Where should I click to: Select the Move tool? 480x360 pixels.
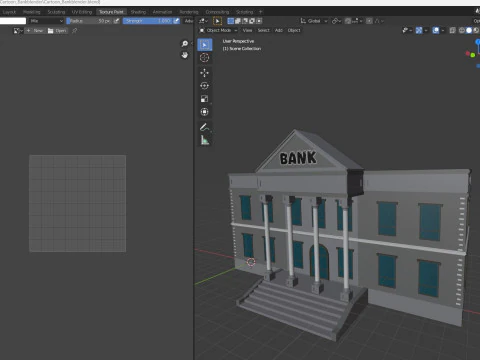click(205, 73)
